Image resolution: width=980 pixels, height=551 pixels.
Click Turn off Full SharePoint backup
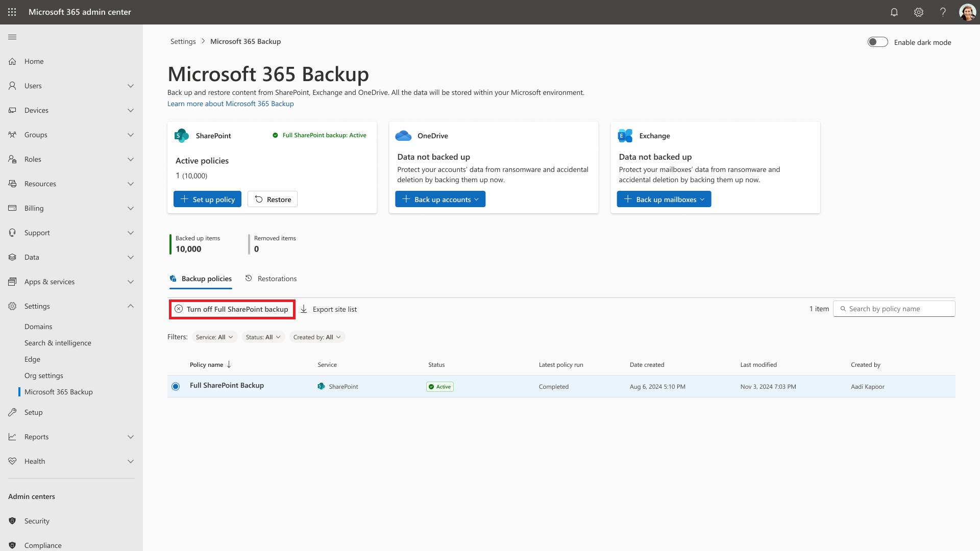232,309
